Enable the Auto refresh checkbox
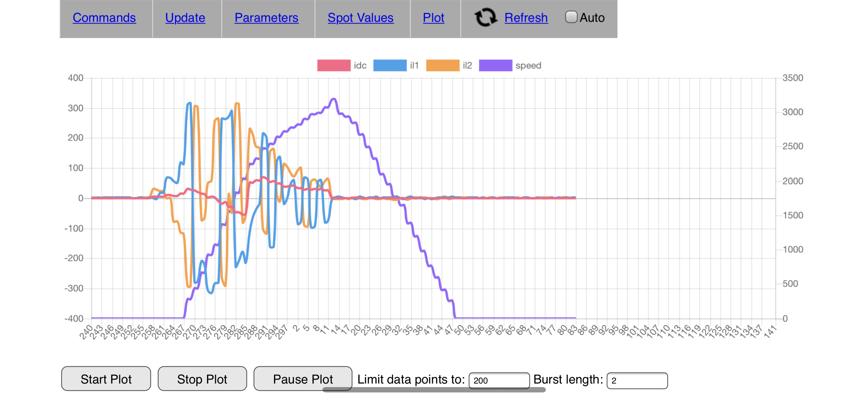868x401 pixels. click(571, 17)
